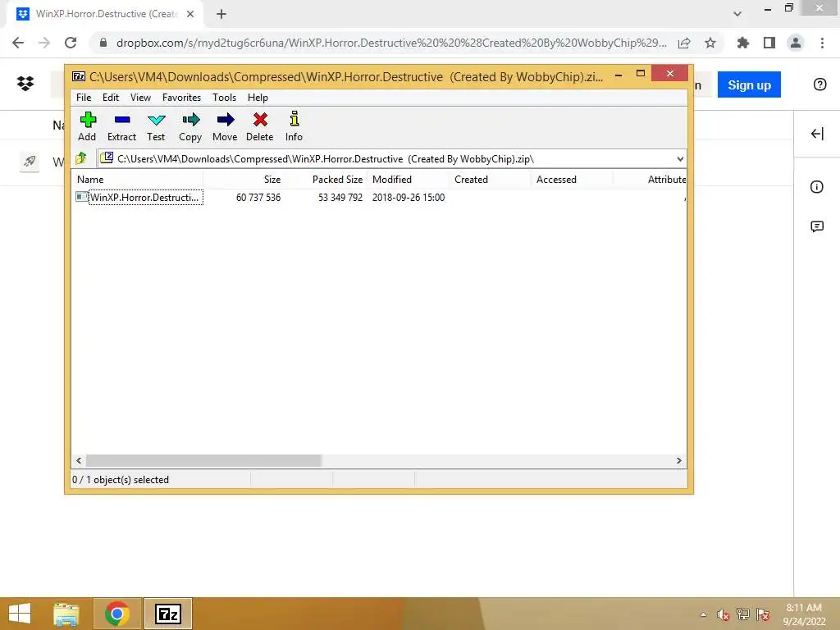This screenshot has width=840, height=630.
Task: Close the Chrome Dropbox tab
Action: (190, 14)
